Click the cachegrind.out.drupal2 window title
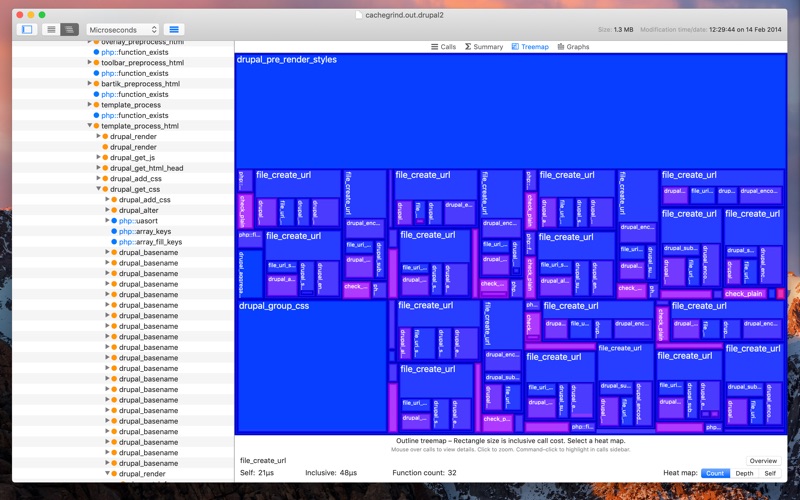 click(404, 15)
